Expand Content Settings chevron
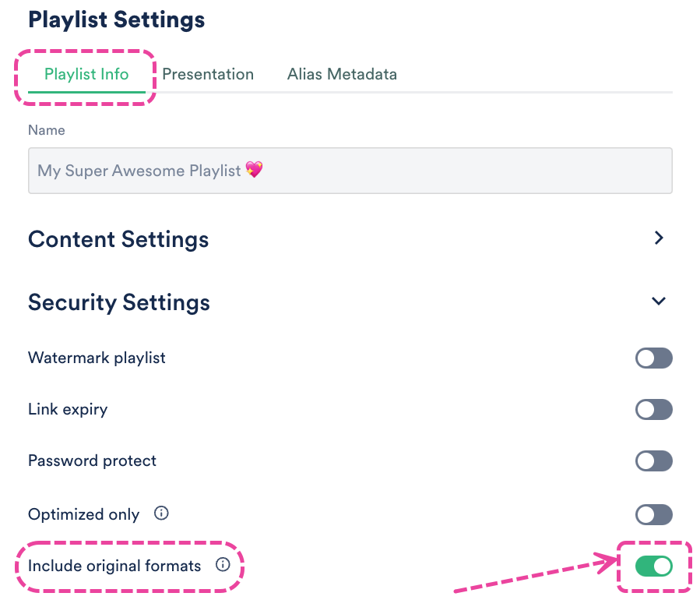Viewport: 700px width, 607px height. 659,238
